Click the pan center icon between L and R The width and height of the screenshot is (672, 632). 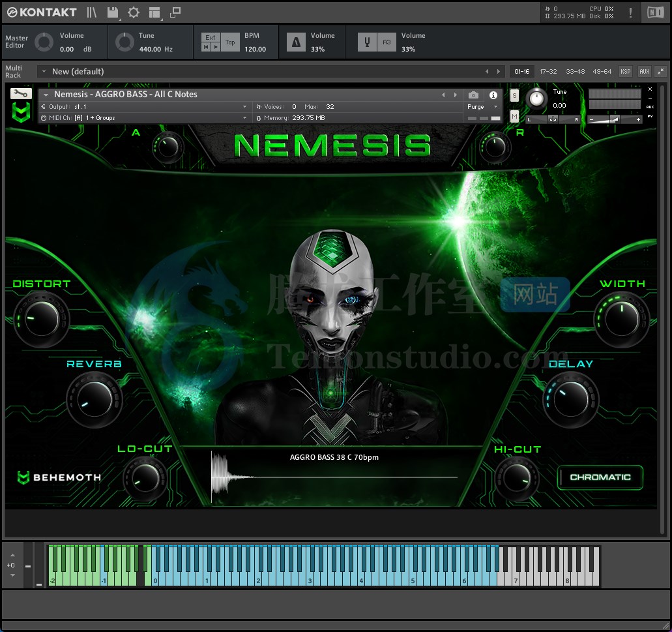point(553,119)
